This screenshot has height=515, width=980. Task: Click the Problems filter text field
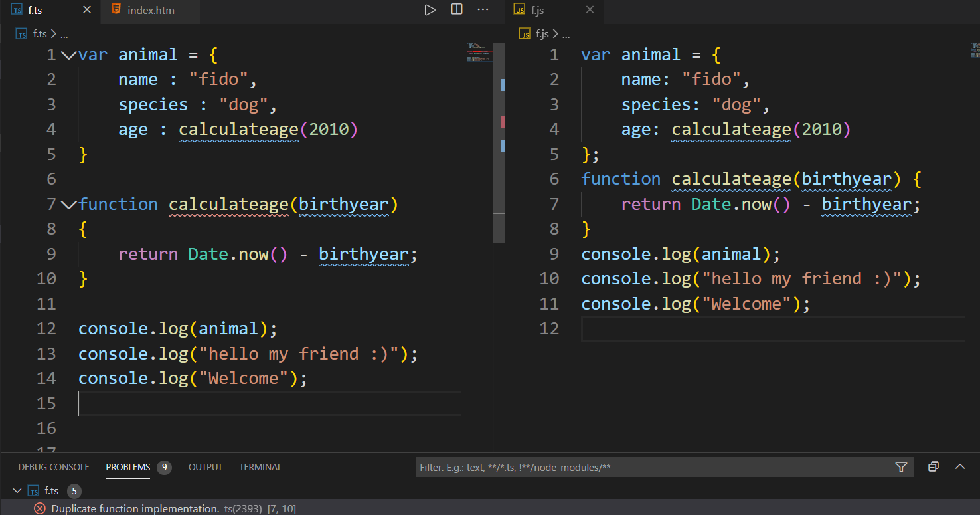coord(651,467)
